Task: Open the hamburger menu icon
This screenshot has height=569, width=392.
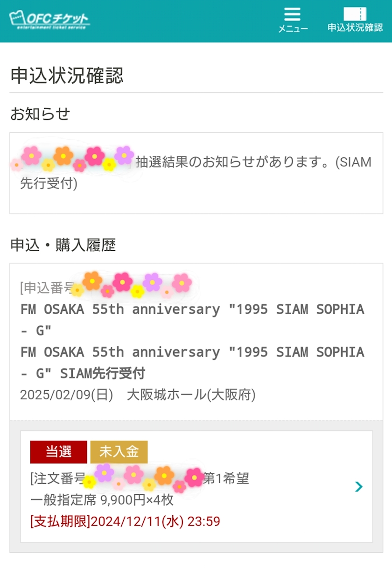Action: (293, 14)
